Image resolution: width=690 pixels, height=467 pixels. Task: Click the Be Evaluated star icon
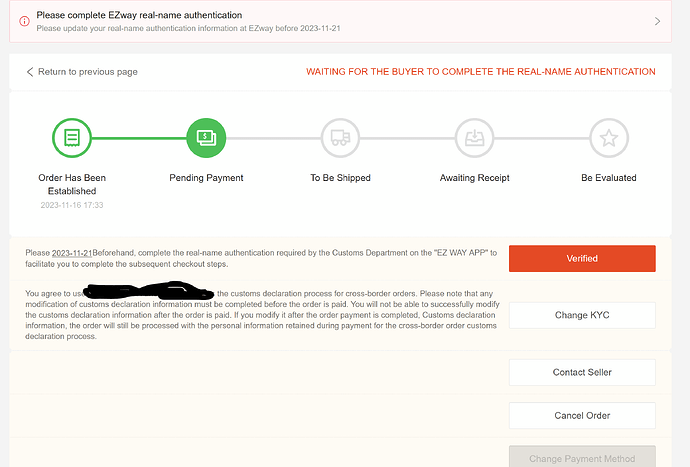click(x=608, y=137)
